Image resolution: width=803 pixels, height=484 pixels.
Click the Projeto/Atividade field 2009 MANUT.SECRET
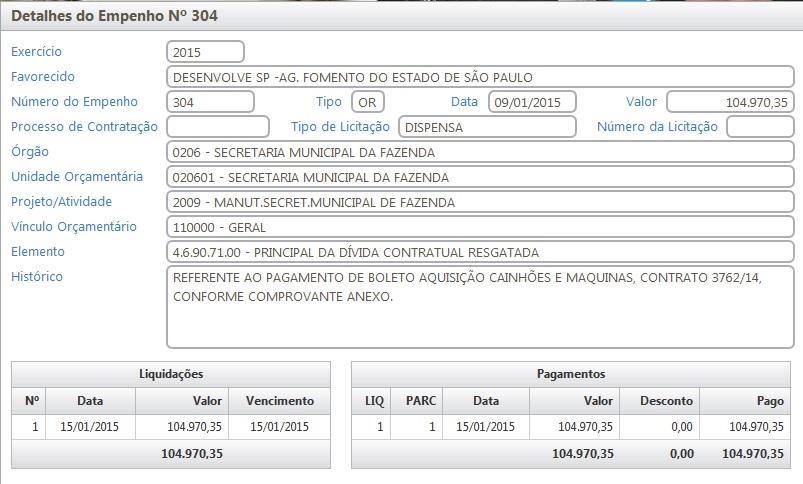tap(480, 202)
